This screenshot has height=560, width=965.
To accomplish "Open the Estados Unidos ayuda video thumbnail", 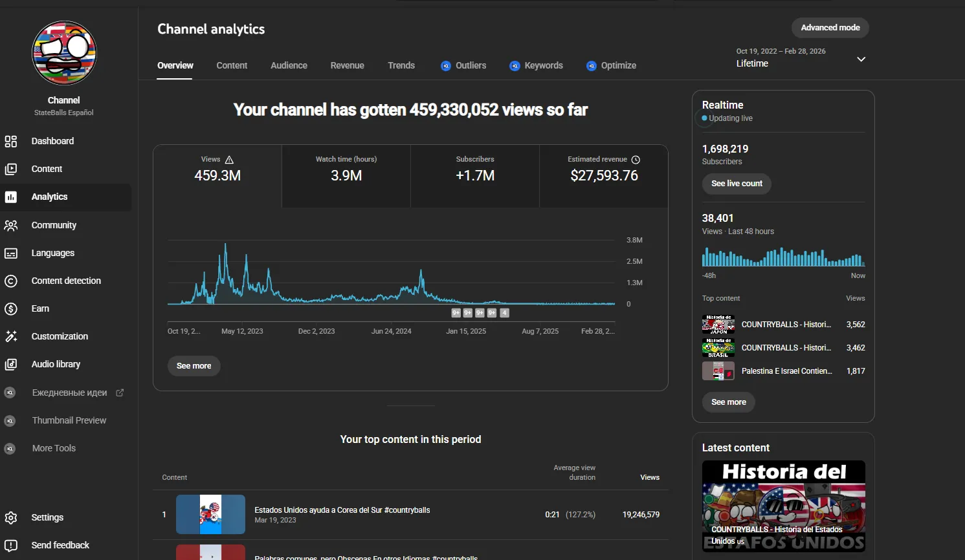I will pos(210,514).
